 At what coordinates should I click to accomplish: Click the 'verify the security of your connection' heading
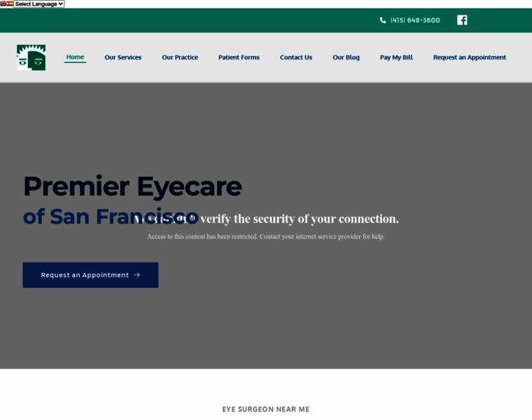pyautogui.click(x=266, y=219)
